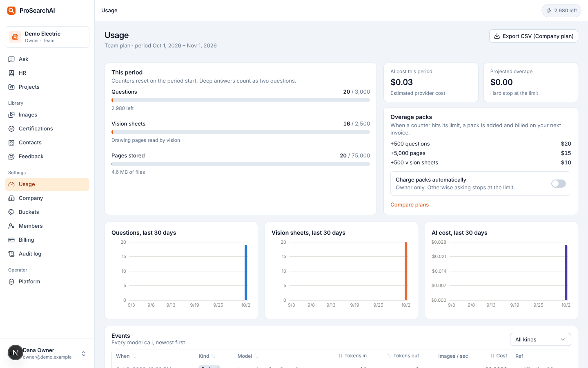
Task: Open the All kinds filter dropdown
Action: coord(540,339)
